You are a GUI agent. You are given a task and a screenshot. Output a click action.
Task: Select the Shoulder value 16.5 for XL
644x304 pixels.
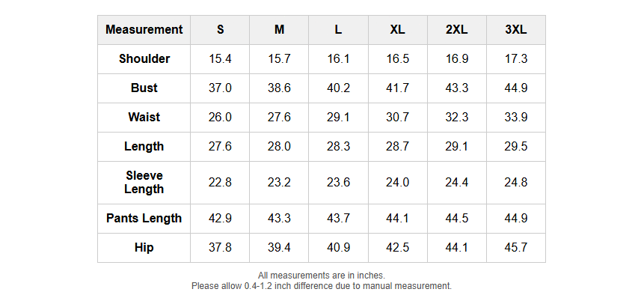(398, 59)
